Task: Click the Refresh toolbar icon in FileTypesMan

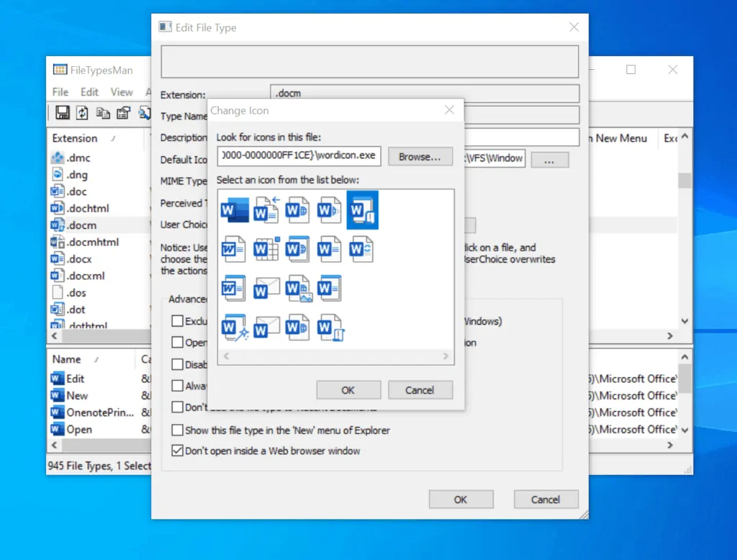Action: coord(83,112)
